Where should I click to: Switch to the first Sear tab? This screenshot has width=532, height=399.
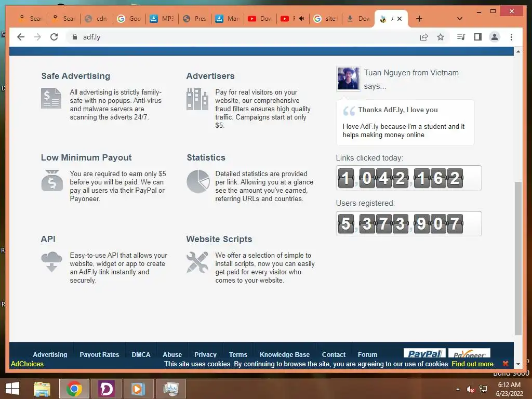click(x=31, y=19)
